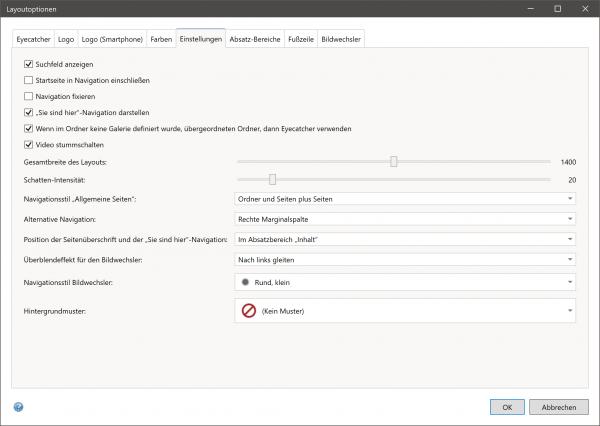Viewport: 600px width, 426px height.
Task: Open the Position der Seitenüberschrift dropdown
Action: [403, 239]
